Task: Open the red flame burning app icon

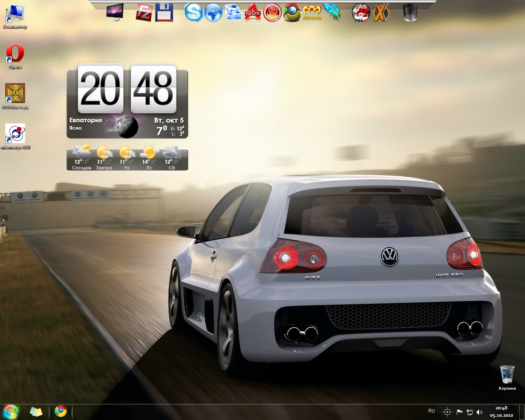Action: (x=272, y=12)
